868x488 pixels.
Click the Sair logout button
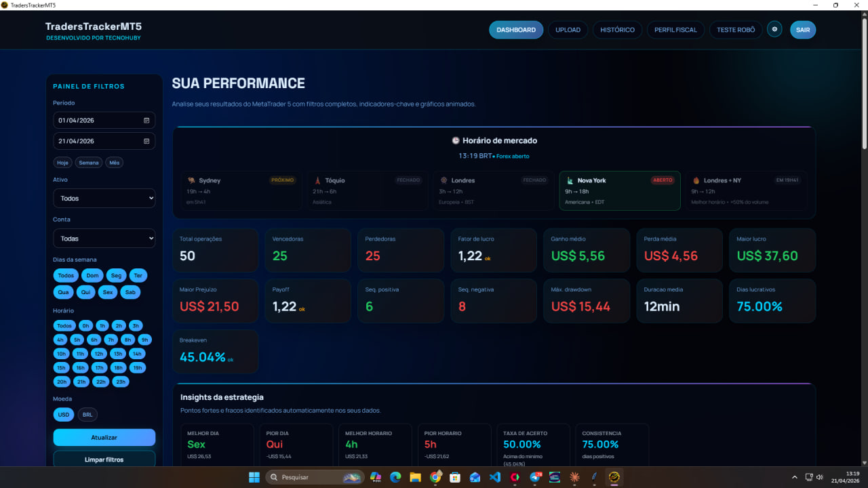tap(803, 30)
